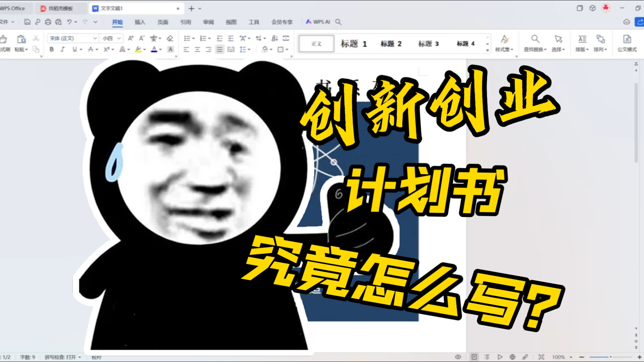
Task: Switch to the 引用 (References) tab
Action: point(185,22)
